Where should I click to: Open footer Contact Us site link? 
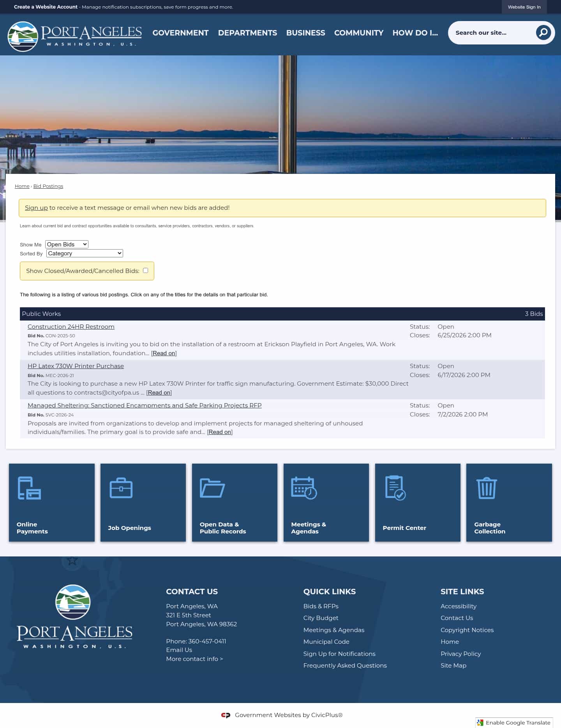457,618
